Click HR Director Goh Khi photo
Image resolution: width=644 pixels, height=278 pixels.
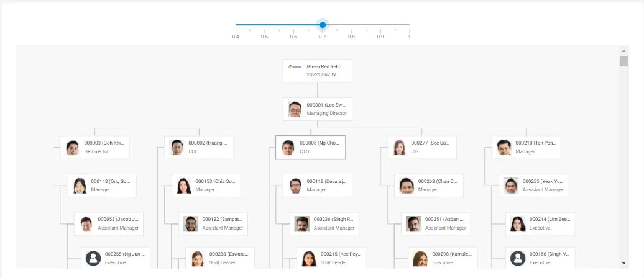(x=72, y=148)
